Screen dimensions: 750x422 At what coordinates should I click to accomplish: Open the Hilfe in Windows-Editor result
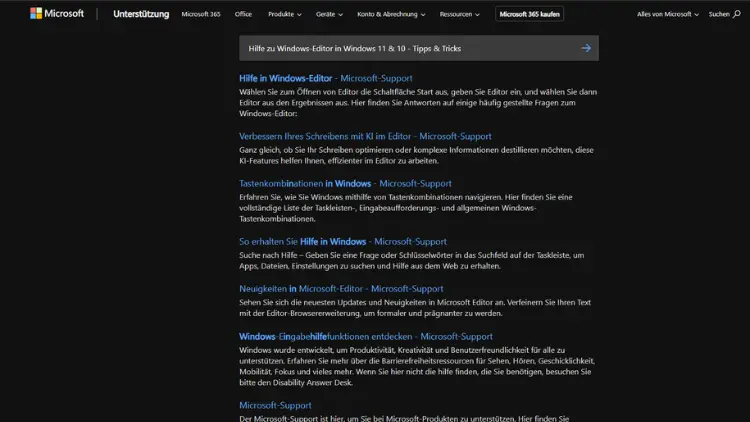(325, 78)
